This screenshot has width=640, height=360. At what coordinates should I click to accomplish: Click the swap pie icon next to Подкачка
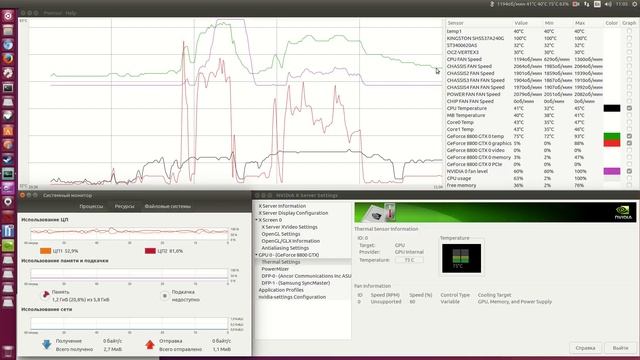coord(164,296)
